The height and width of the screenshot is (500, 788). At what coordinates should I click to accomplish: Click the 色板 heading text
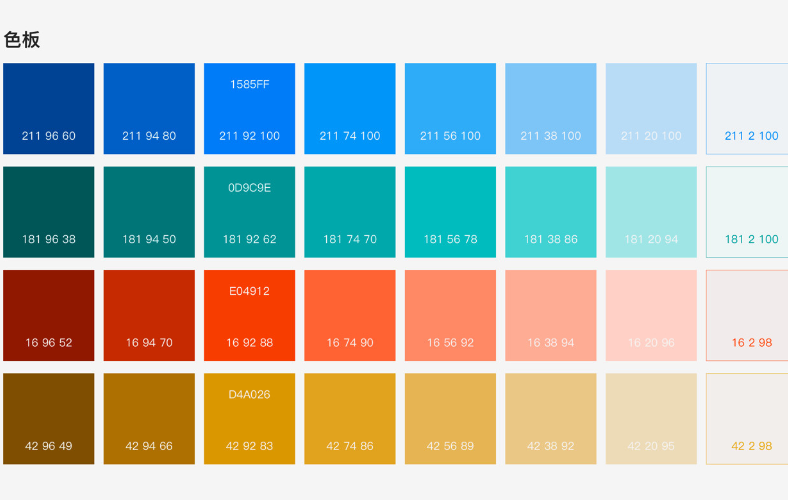(x=22, y=40)
